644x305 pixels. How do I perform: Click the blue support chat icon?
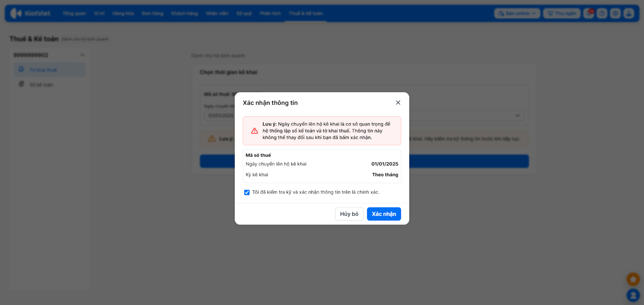tap(633, 295)
